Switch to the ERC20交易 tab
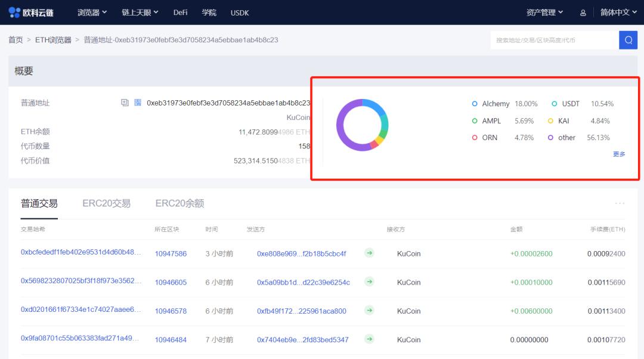This screenshot has width=644, height=359. tap(106, 203)
